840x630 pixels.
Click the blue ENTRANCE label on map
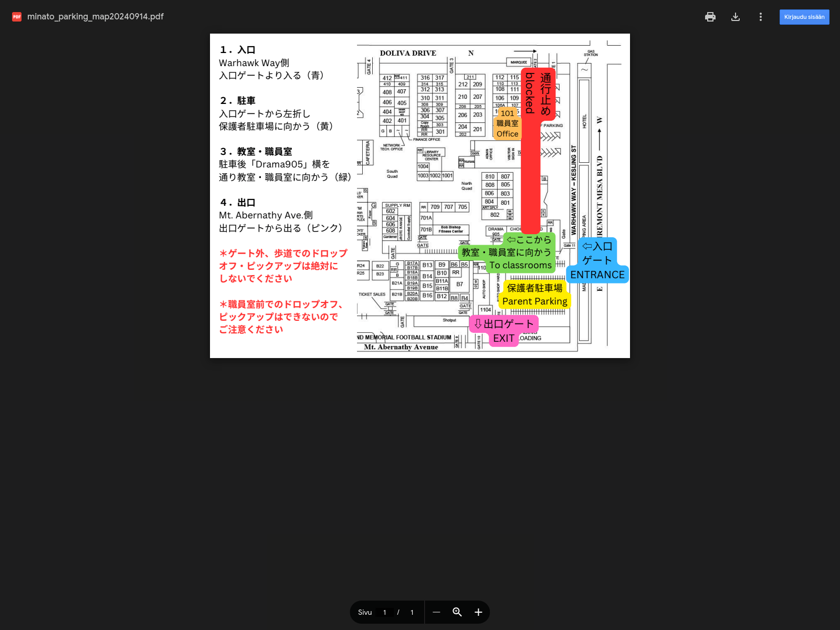click(x=597, y=260)
